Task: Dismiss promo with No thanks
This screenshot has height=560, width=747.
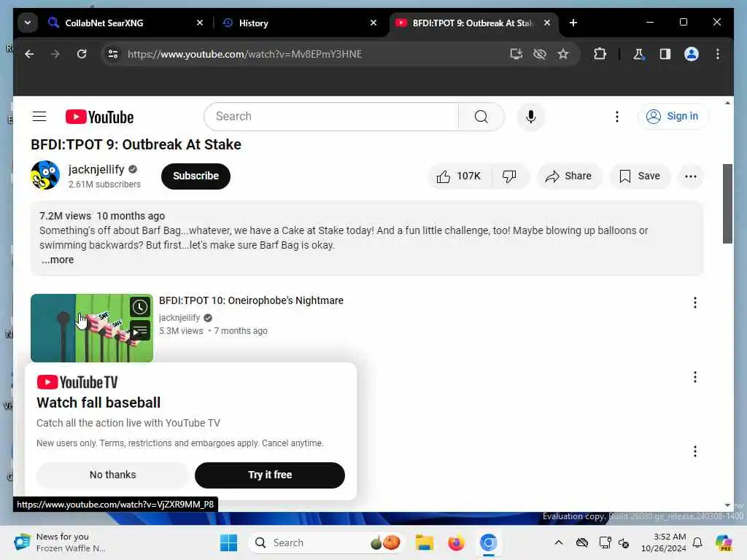Action: (x=112, y=475)
